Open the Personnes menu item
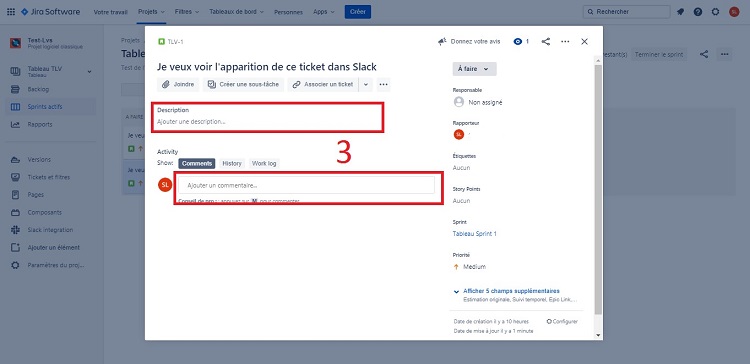 tap(288, 12)
